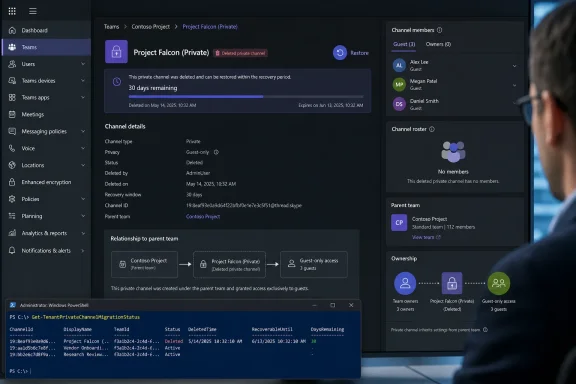
Task: Click the Notifications & alerts bell icon
Action: (x=12, y=250)
